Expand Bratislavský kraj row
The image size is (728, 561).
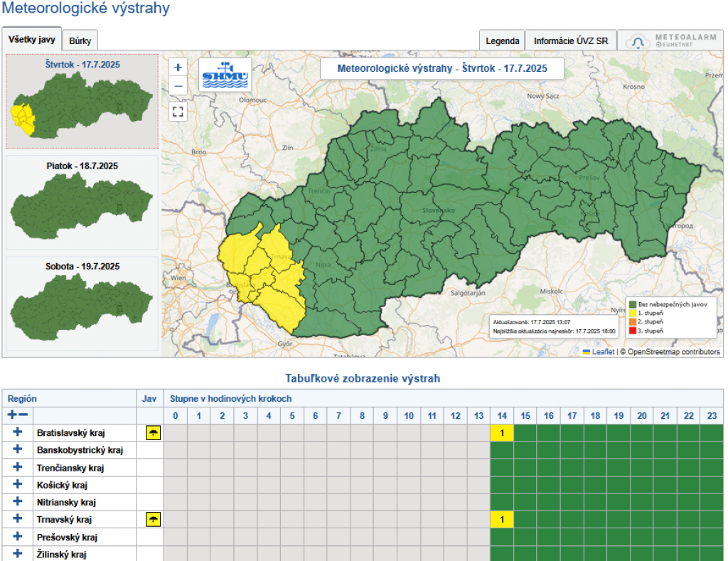[18, 432]
